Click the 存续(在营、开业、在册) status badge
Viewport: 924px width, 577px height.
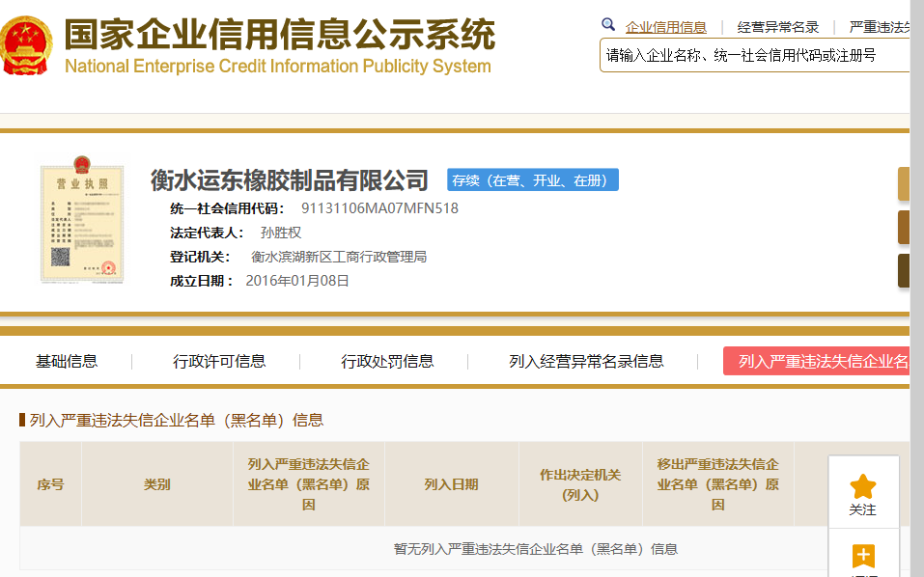point(533,180)
